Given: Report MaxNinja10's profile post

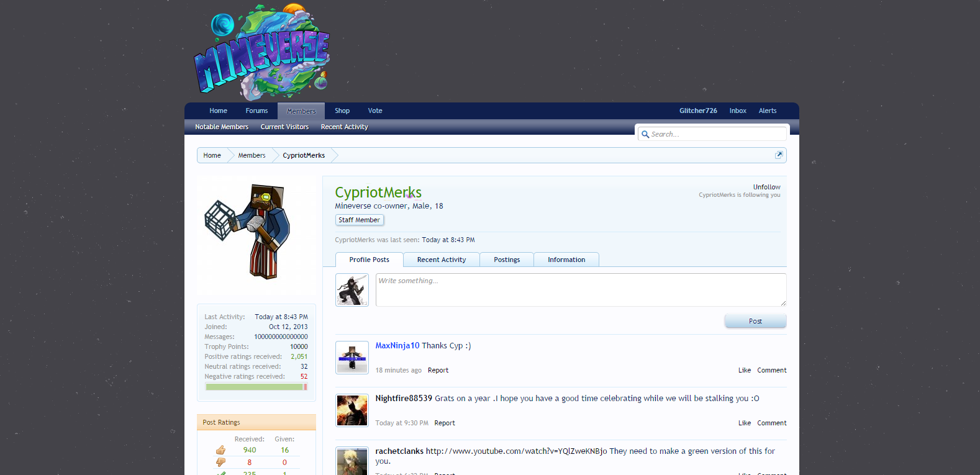Looking at the screenshot, I should [438, 370].
